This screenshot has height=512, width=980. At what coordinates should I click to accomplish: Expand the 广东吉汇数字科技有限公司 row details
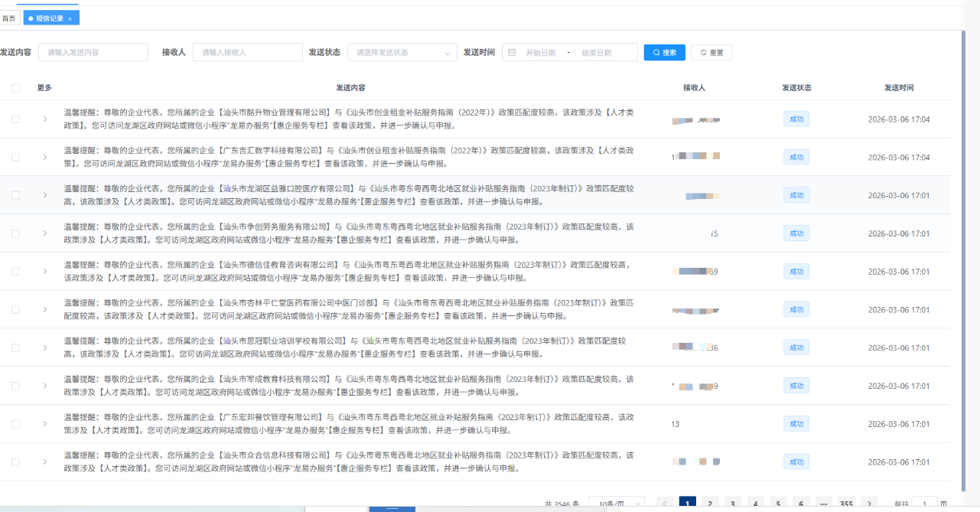pos(44,157)
